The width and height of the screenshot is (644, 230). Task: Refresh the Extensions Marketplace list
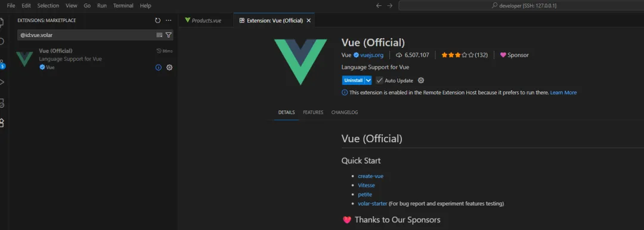pyautogui.click(x=157, y=20)
